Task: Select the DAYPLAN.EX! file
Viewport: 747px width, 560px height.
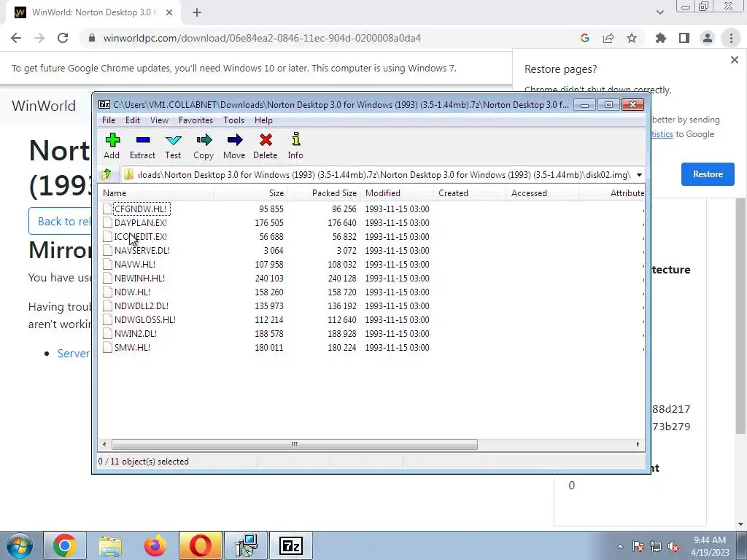Action: pos(141,223)
